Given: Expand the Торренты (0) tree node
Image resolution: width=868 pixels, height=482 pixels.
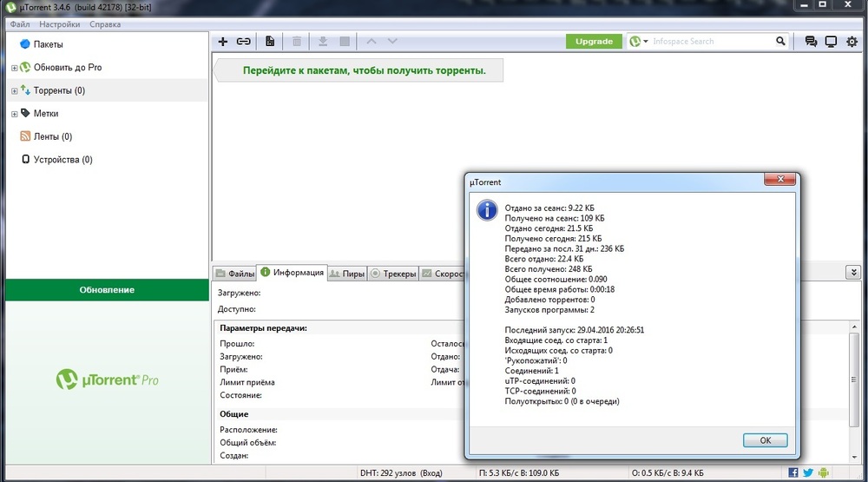Looking at the screenshot, I should click(x=14, y=90).
